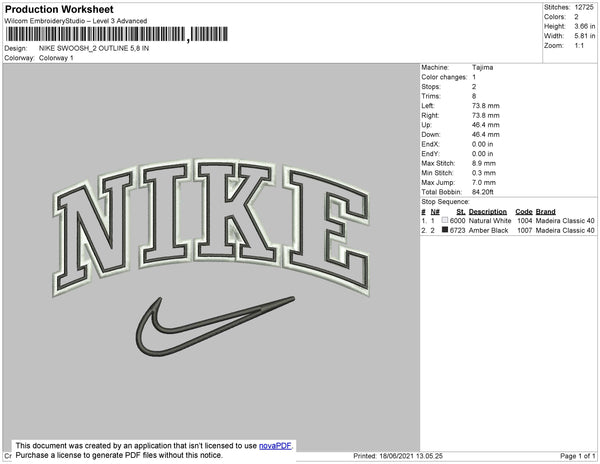Click the 'Stop Sequence:' heading
The width and height of the screenshot is (600, 464).
[445, 202]
